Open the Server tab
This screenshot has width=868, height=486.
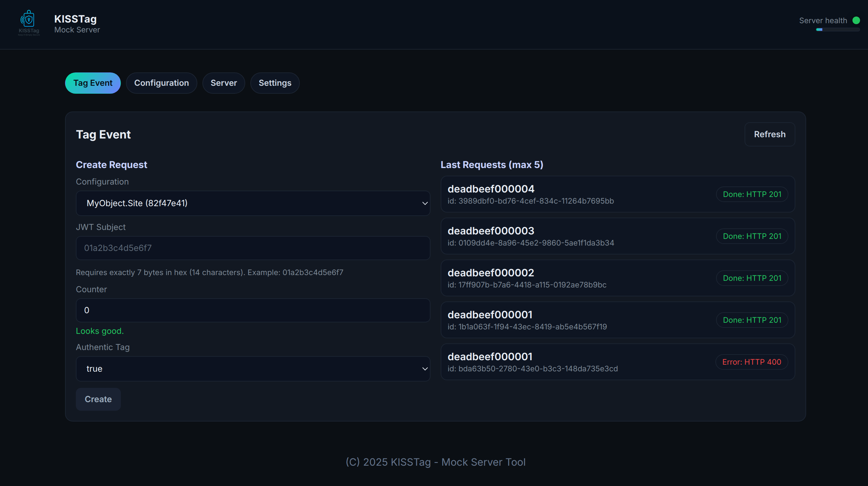click(223, 83)
